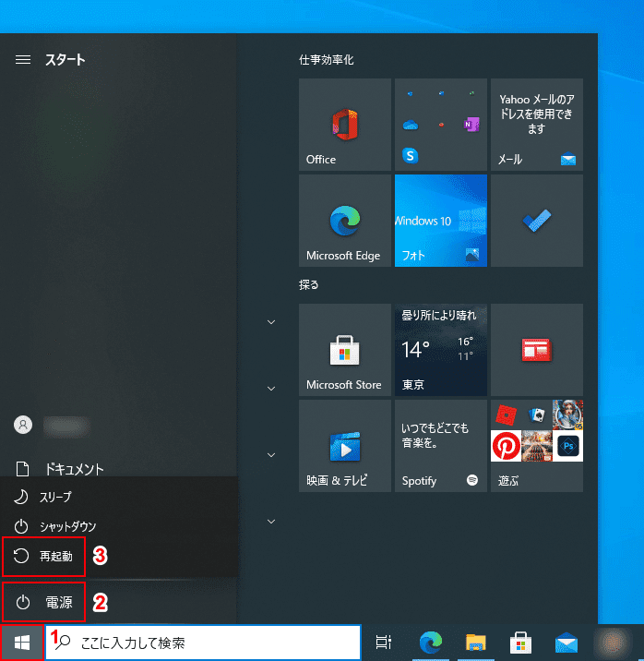Image resolution: width=644 pixels, height=661 pixels.
Task: Open Edge from the taskbar
Action: click(x=431, y=643)
